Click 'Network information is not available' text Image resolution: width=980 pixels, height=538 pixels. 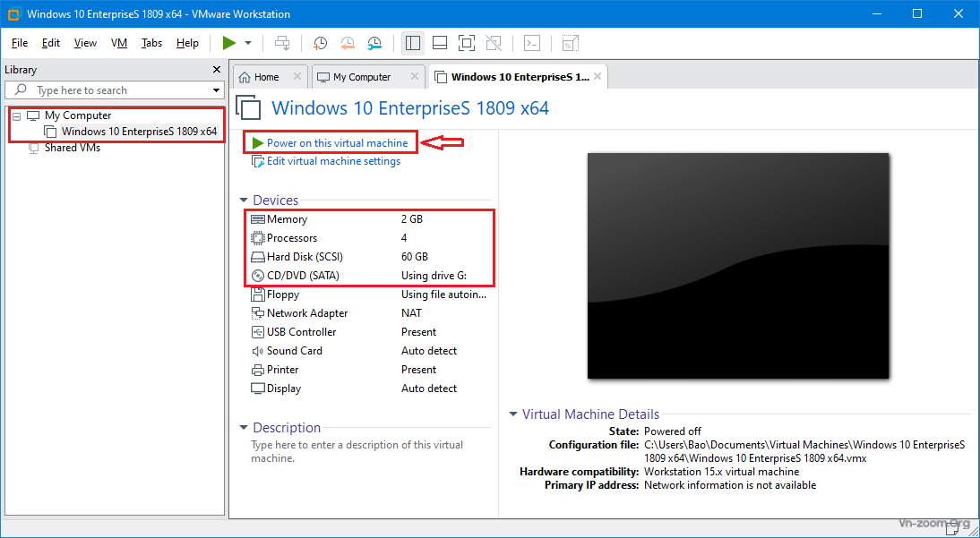[x=730, y=485]
